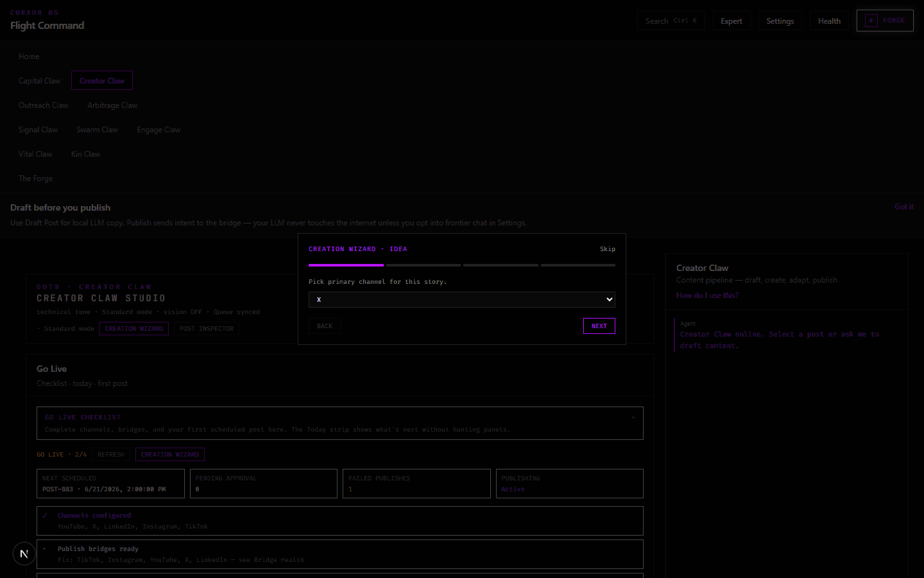This screenshot has width=924, height=578.
Task: Click the purple active wizard progress segment
Action: pyautogui.click(x=346, y=265)
